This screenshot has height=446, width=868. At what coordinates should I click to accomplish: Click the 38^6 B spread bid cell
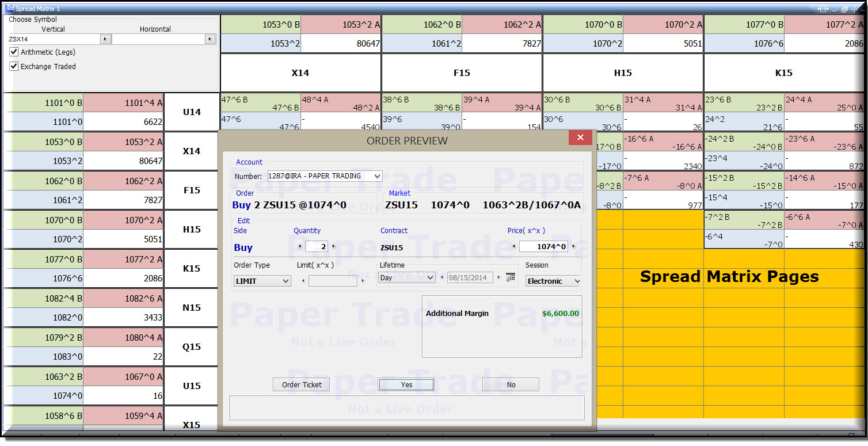pos(422,103)
